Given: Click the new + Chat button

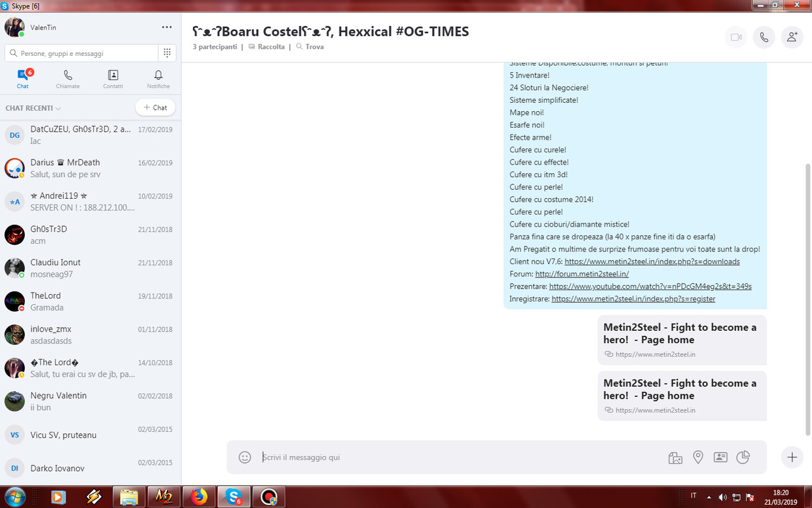Looking at the screenshot, I should coord(155,107).
